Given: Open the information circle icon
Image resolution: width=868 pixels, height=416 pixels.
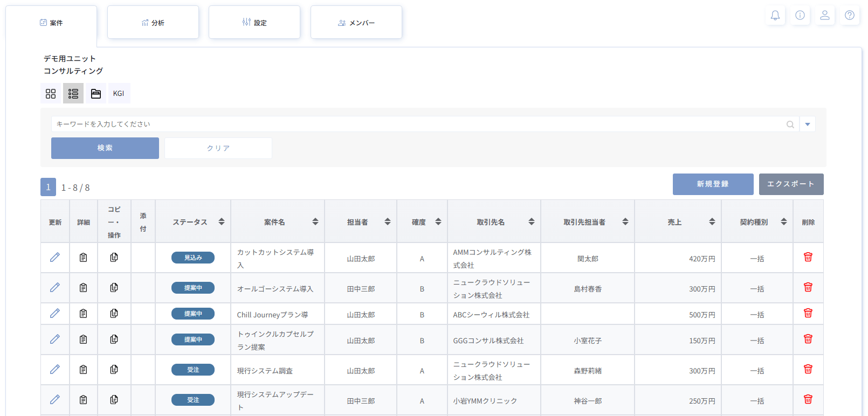Looking at the screenshot, I should point(800,16).
